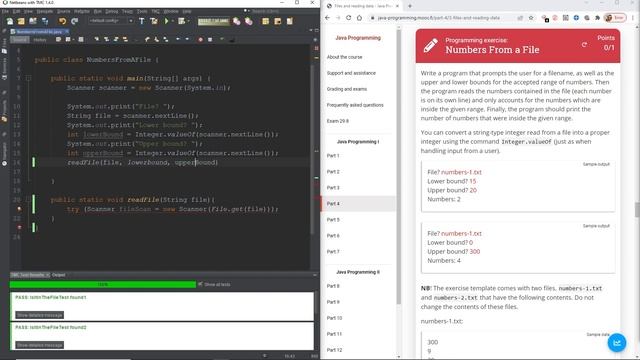Switch editor to History view

coord(40,40)
